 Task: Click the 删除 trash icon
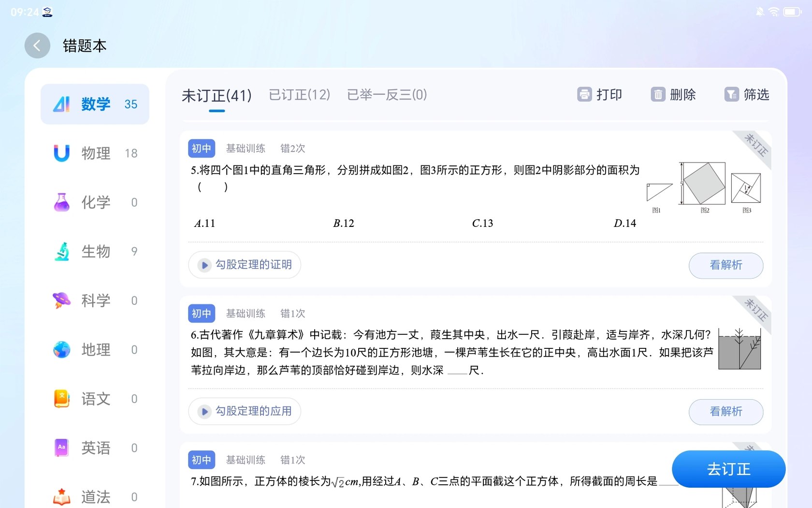point(658,94)
